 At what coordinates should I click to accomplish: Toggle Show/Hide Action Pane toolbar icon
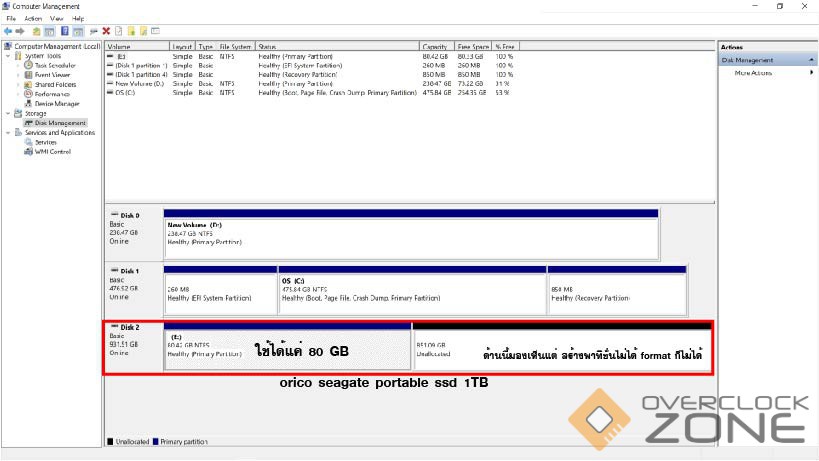click(78, 31)
